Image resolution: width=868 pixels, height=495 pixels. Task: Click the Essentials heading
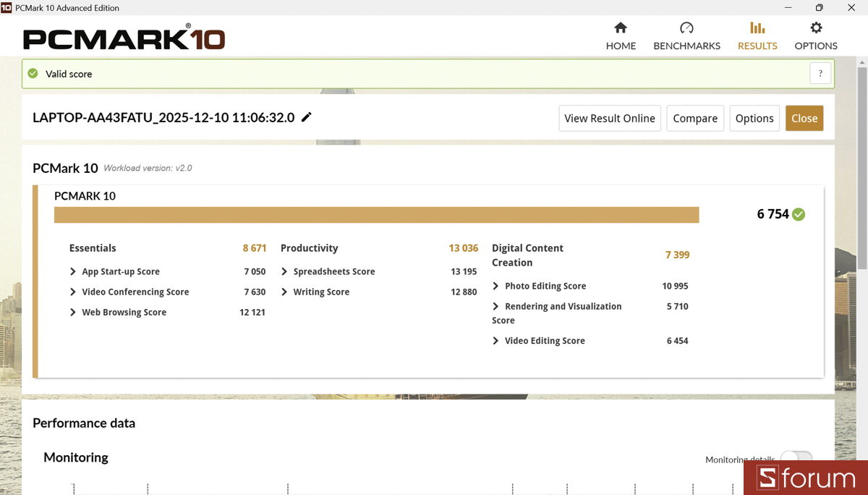(93, 247)
